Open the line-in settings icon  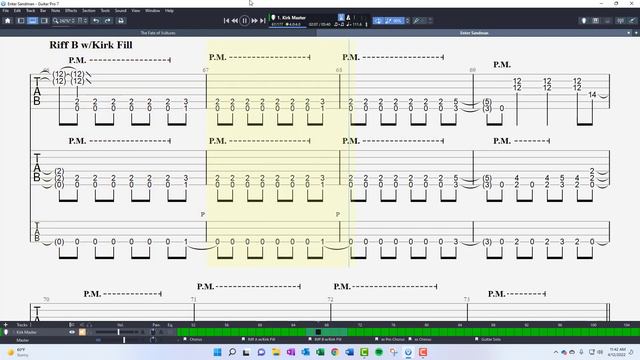[x=632, y=21]
